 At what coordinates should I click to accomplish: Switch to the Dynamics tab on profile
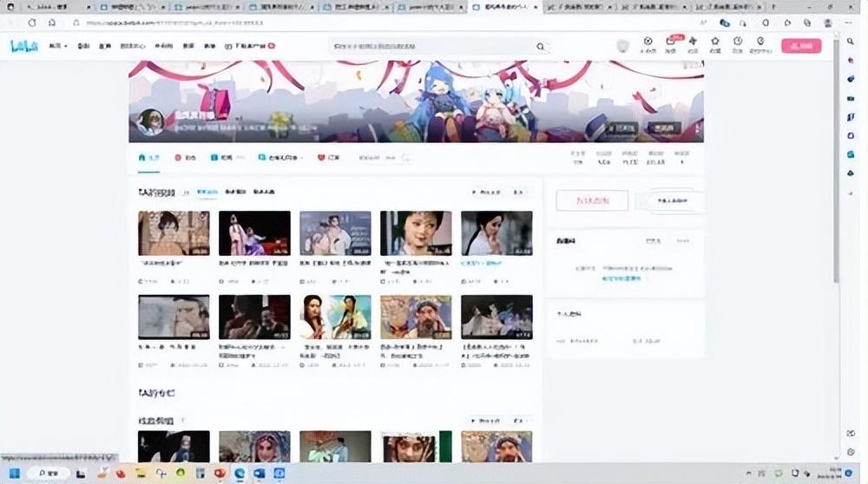click(185, 158)
